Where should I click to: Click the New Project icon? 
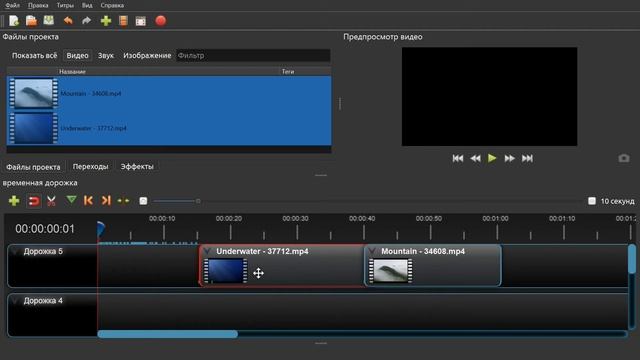click(14, 21)
